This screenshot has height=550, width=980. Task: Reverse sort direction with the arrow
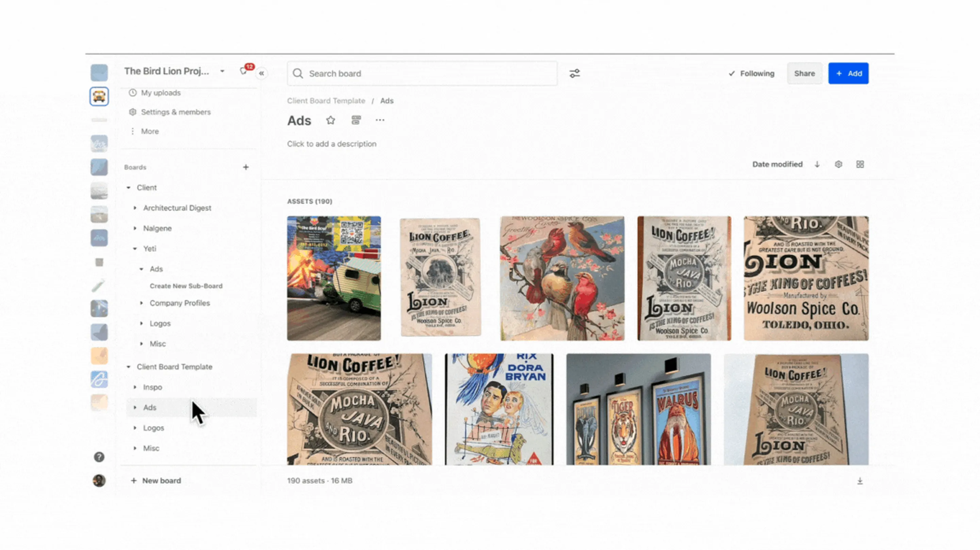click(x=817, y=164)
